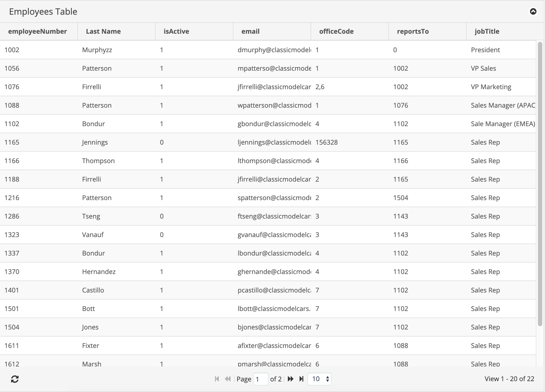Jump to the last page icon

301,379
